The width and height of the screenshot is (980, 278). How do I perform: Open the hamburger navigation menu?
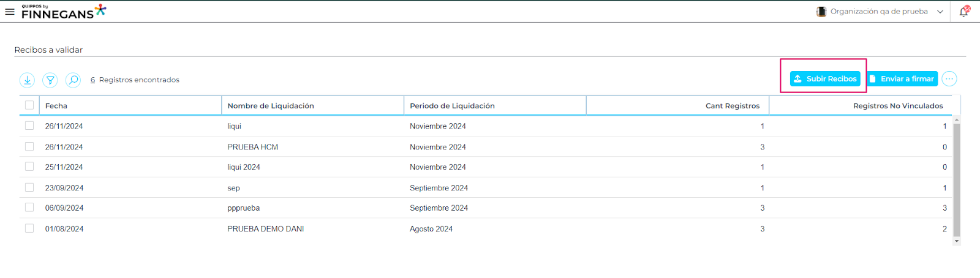click(10, 12)
